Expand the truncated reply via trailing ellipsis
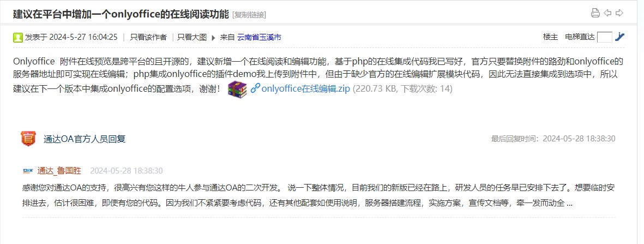The height and width of the screenshot is (244, 644). point(569,203)
